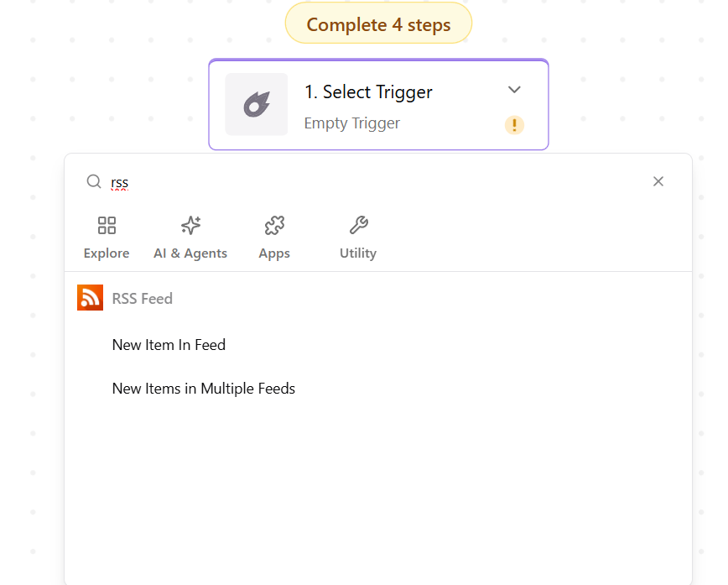Clear the search with the X button
The image size is (728, 585).
(658, 181)
